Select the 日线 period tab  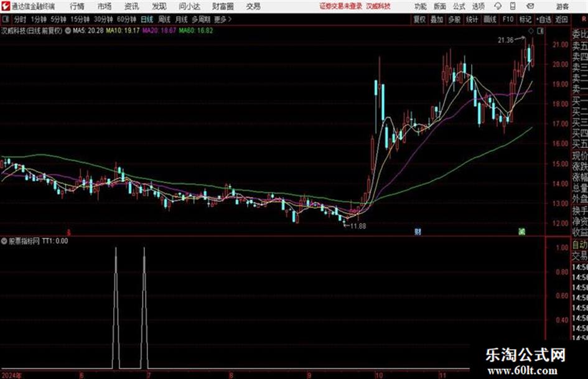pos(147,19)
